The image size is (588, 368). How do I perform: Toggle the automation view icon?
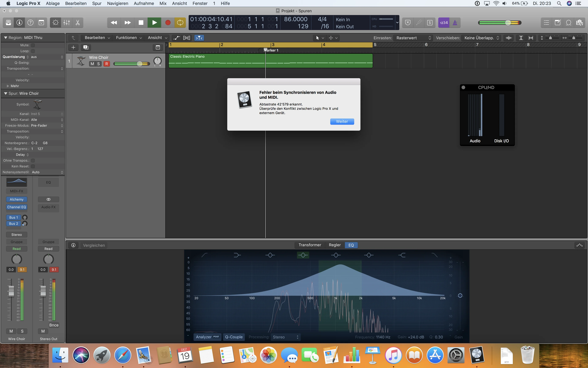[176, 38]
